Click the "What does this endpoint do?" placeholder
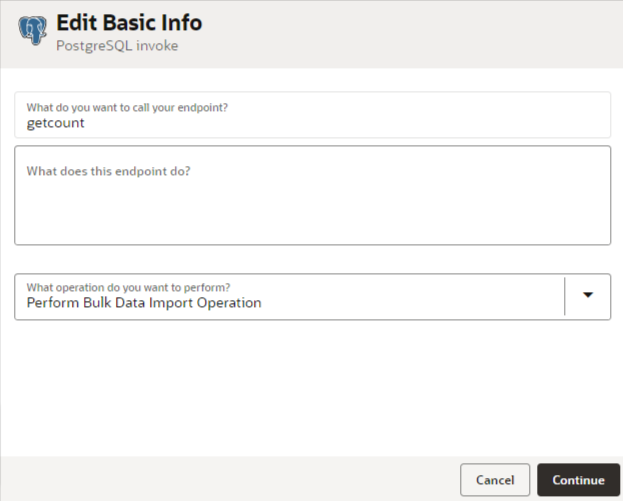The height and width of the screenshot is (501, 623). 108,171
